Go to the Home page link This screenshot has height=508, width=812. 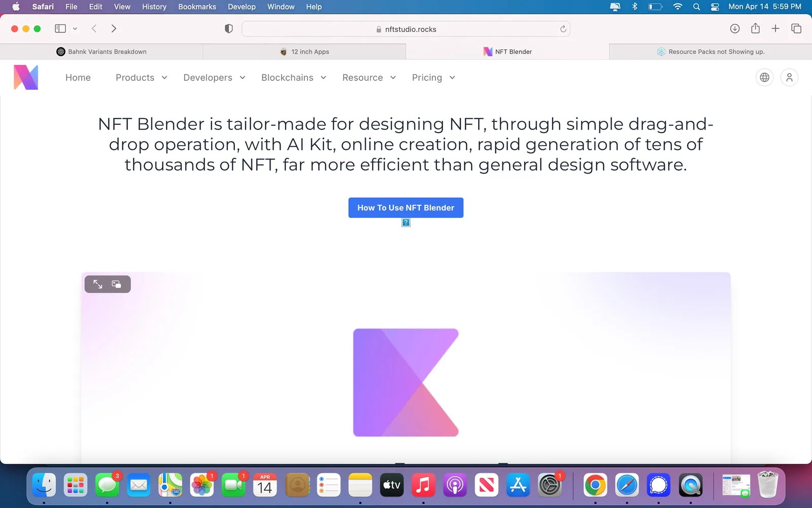[78, 78]
